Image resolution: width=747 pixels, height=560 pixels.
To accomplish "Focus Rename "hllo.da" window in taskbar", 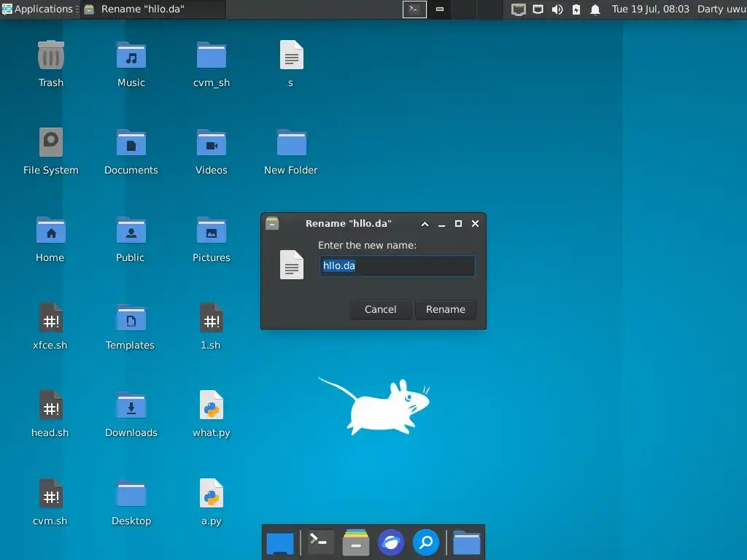I will click(152, 9).
